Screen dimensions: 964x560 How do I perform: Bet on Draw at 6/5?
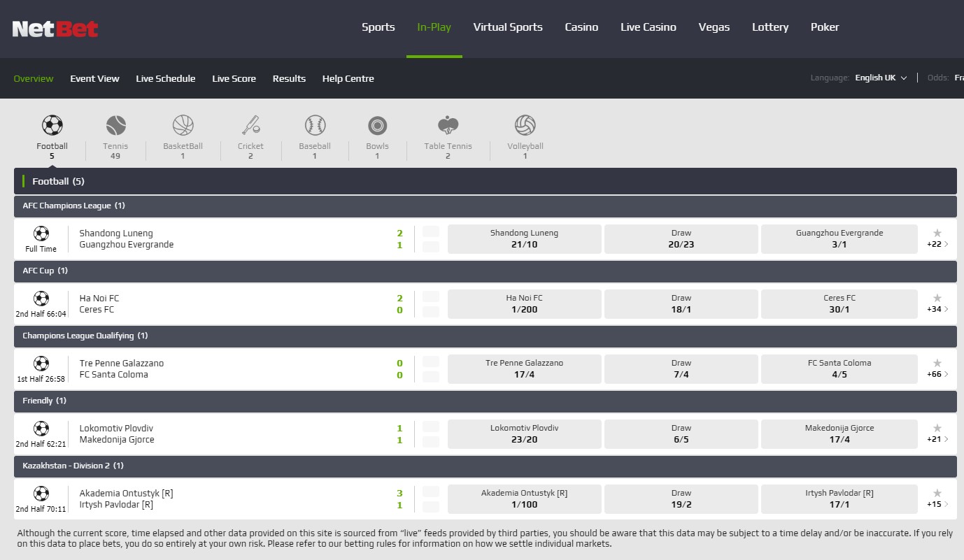(681, 434)
